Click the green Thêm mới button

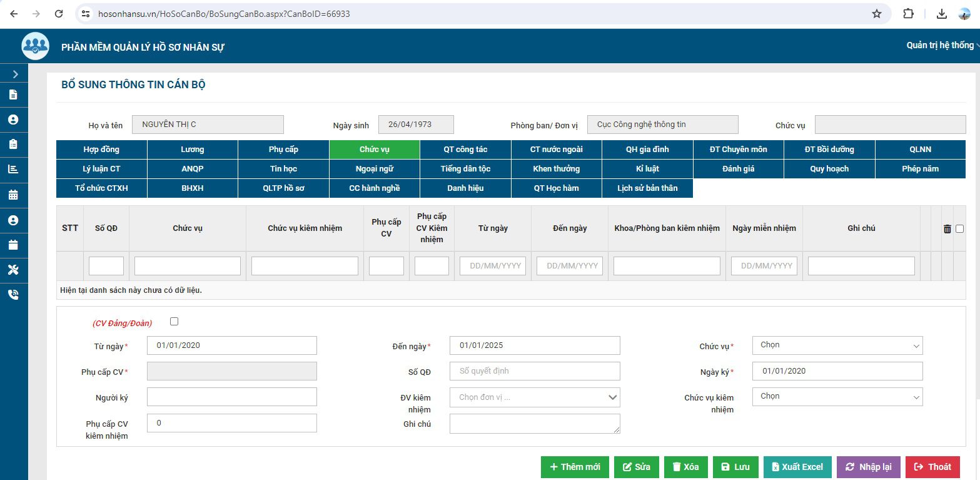click(x=574, y=467)
